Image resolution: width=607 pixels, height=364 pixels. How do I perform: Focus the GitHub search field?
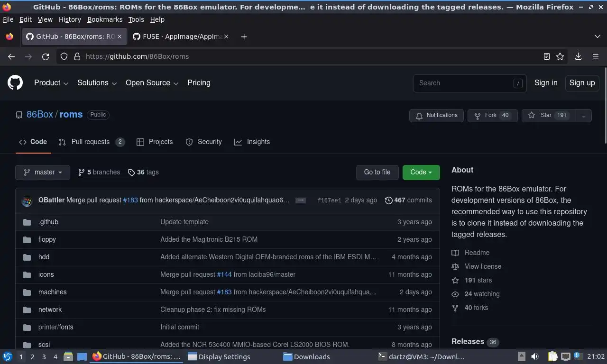[469, 83]
